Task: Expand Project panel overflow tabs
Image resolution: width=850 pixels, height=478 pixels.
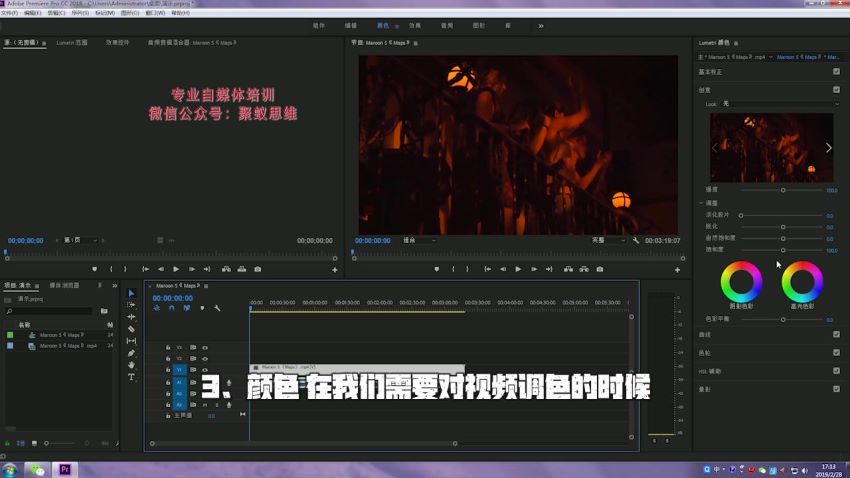Action: [x=114, y=286]
